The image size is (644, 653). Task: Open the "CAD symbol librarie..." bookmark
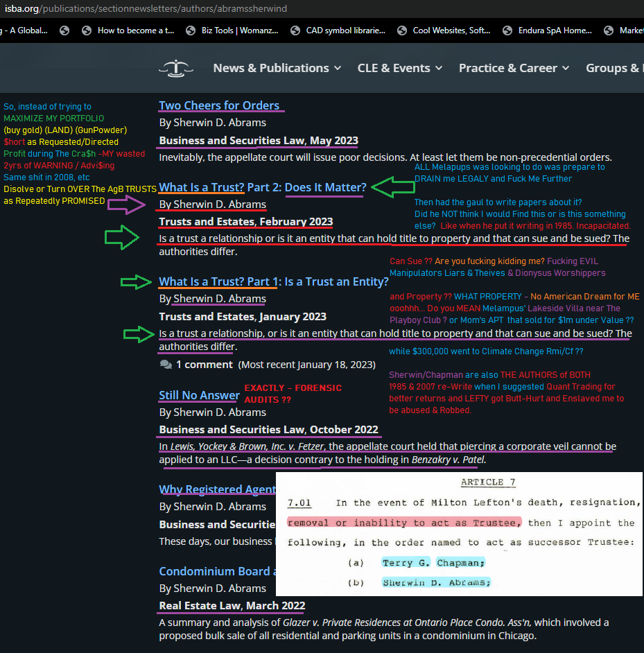tap(338, 31)
